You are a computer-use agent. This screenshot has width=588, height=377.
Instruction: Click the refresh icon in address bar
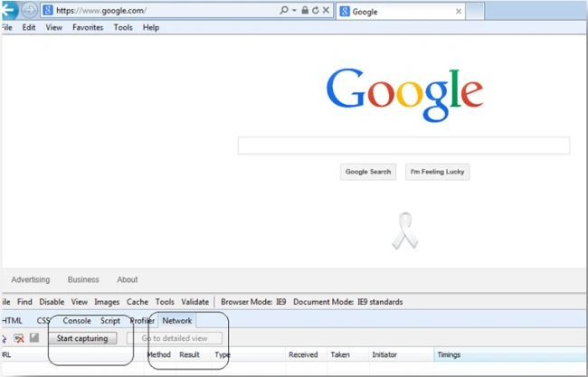point(316,10)
